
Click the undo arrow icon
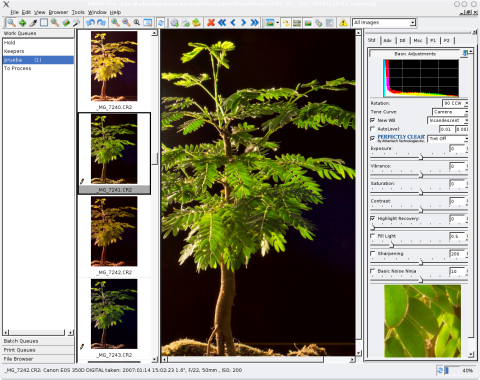pos(90,23)
